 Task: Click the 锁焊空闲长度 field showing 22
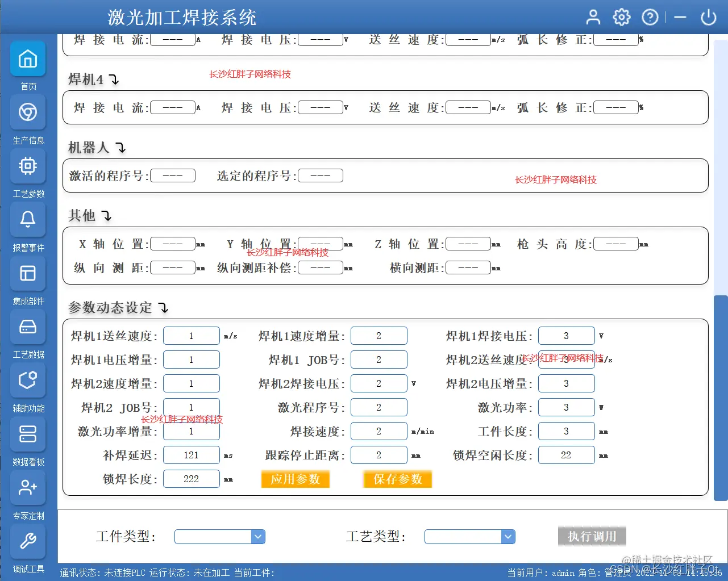point(567,455)
